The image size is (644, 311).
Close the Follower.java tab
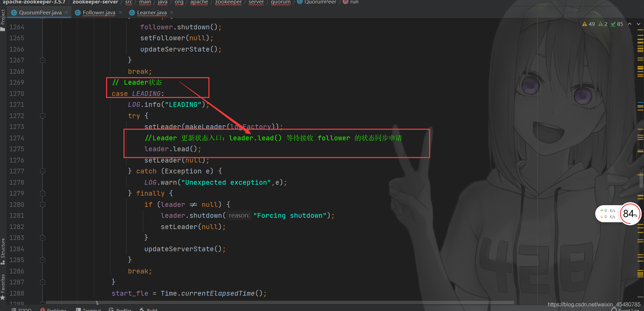pos(120,12)
